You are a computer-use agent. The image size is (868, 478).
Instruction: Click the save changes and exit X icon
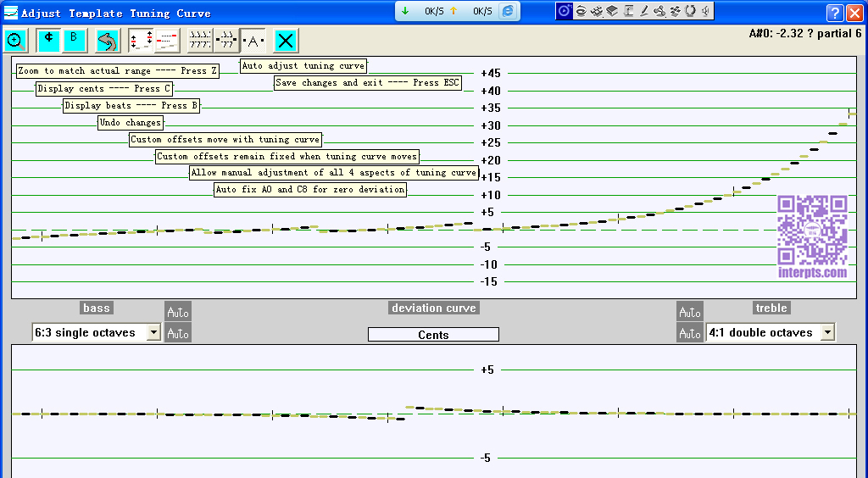286,41
